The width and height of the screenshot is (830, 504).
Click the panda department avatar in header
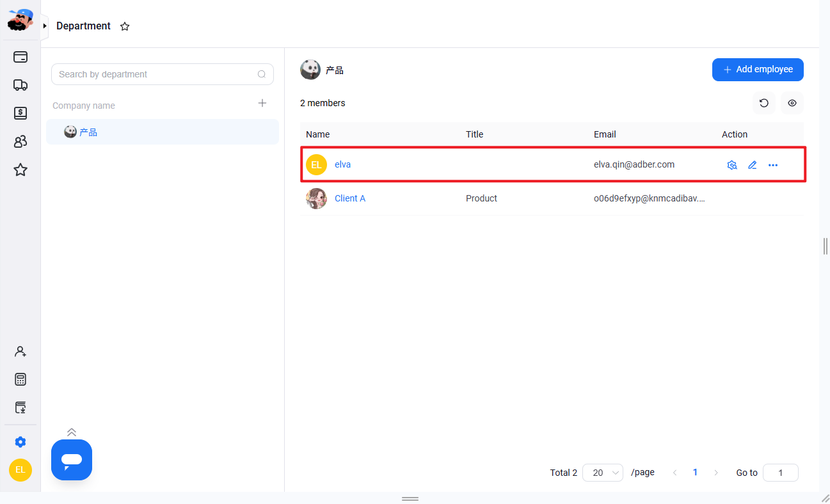(310, 70)
